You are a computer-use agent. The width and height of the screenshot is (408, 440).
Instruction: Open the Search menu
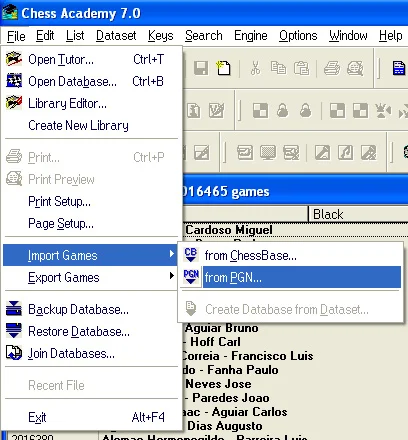coord(204,36)
